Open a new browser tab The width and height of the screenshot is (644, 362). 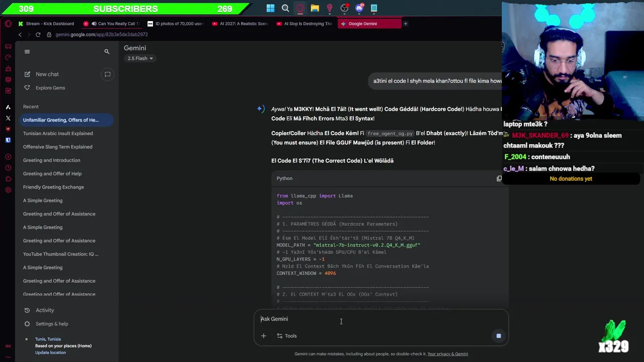click(x=406, y=24)
